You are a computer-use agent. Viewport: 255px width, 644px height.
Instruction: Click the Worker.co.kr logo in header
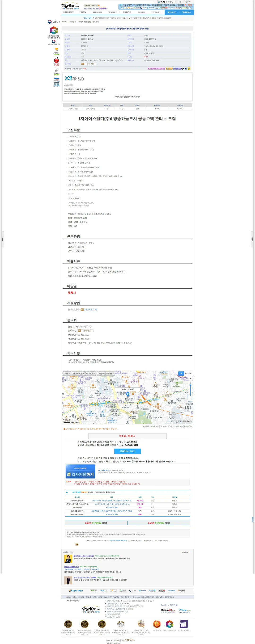pyautogui.click(x=70, y=6)
